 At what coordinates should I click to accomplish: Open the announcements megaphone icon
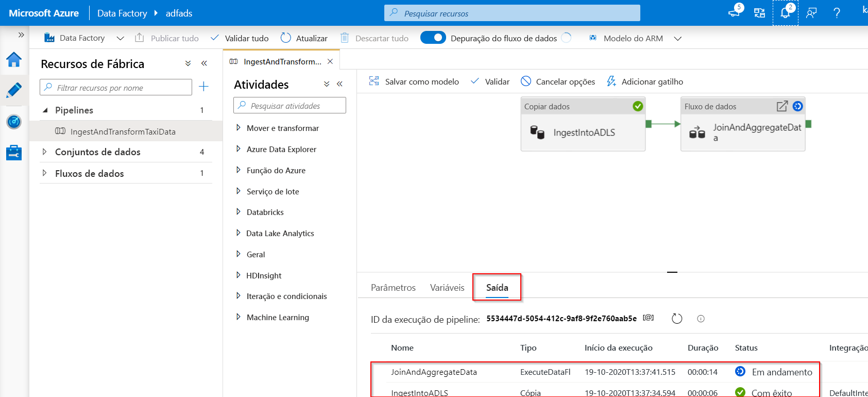click(734, 12)
